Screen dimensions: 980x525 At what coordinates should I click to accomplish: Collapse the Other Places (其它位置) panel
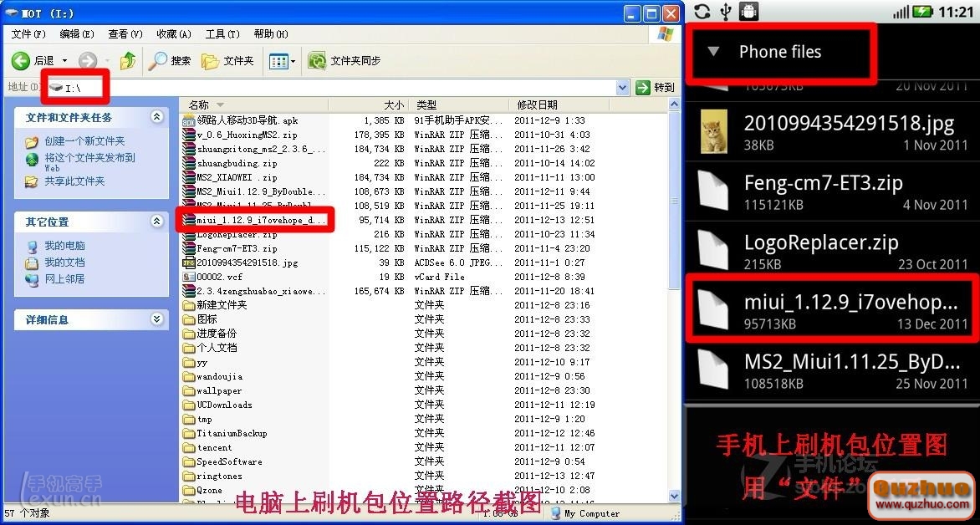click(x=156, y=222)
